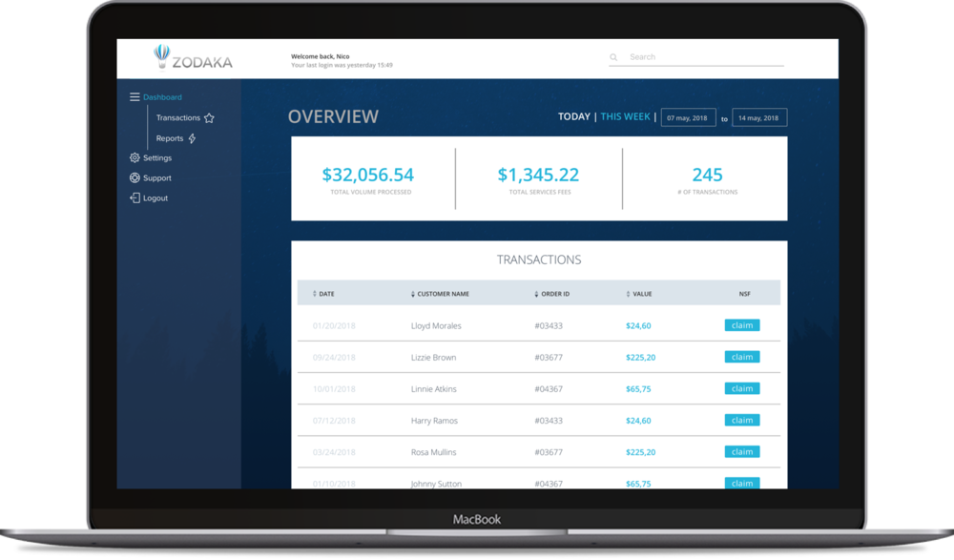Viewport: 954px width, 560px height.
Task: Click the Support lifebuoy icon
Action: [135, 177]
